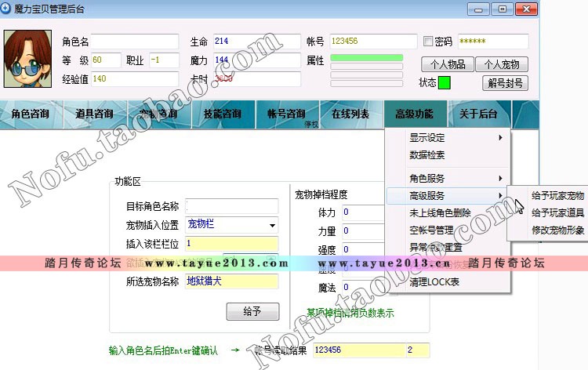Choose 给予玩家道具 submenu item
588x370 pixels.
(557, 212)
